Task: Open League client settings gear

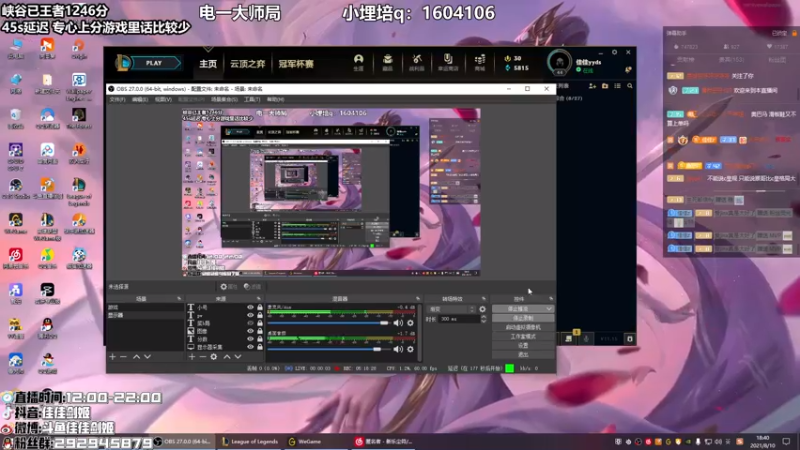Action: (614, 52)
